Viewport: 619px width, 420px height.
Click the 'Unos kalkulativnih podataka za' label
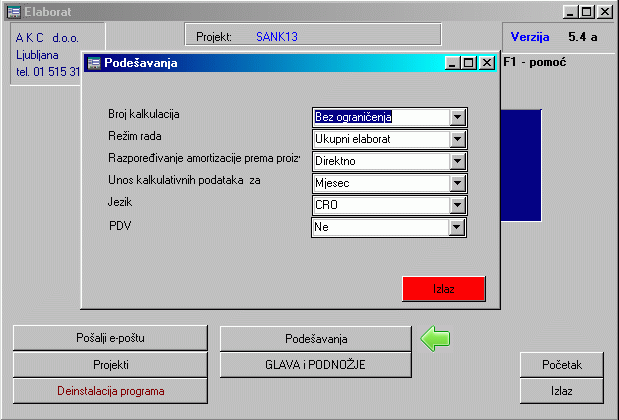pyautogui.click(x=184, y=180)
